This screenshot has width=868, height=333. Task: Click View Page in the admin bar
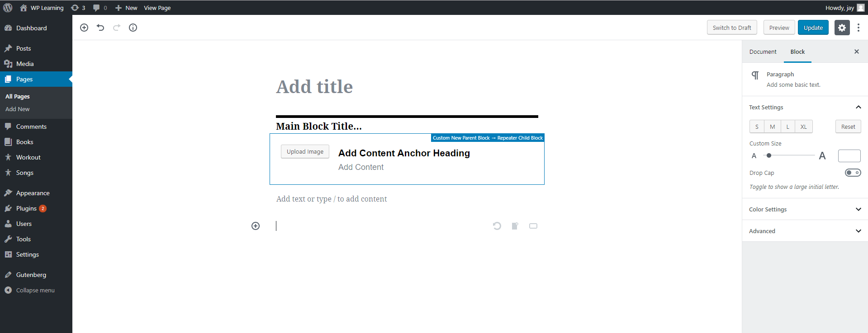click(x=157, y=8)
